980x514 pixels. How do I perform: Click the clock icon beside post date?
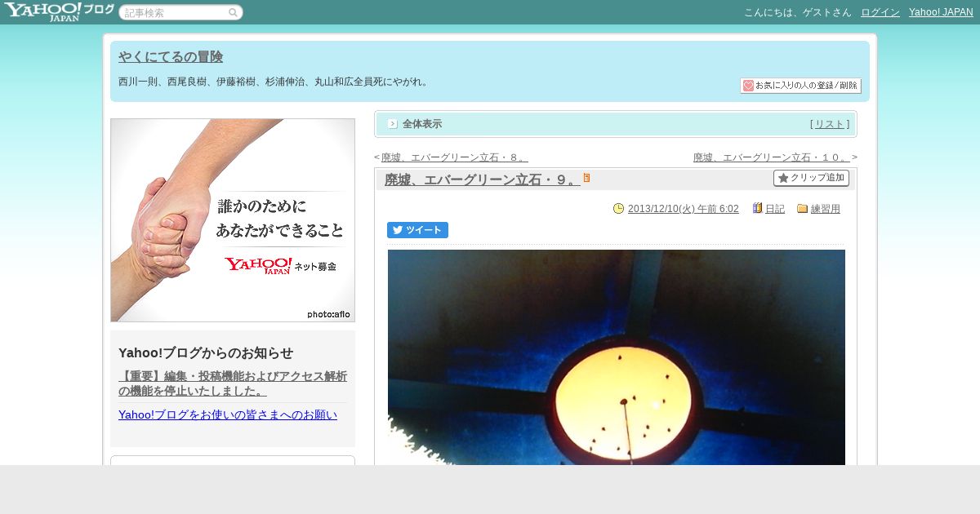(618, 209)
